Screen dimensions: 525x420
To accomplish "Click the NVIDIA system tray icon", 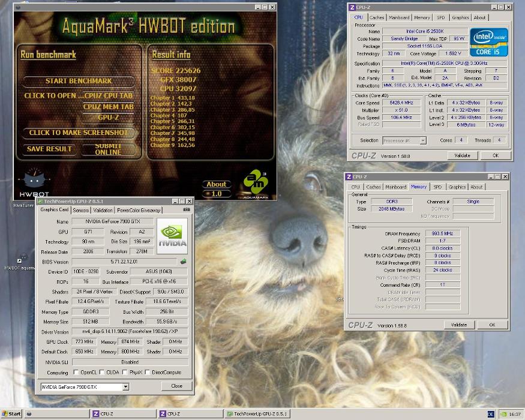I will [503, 415].
